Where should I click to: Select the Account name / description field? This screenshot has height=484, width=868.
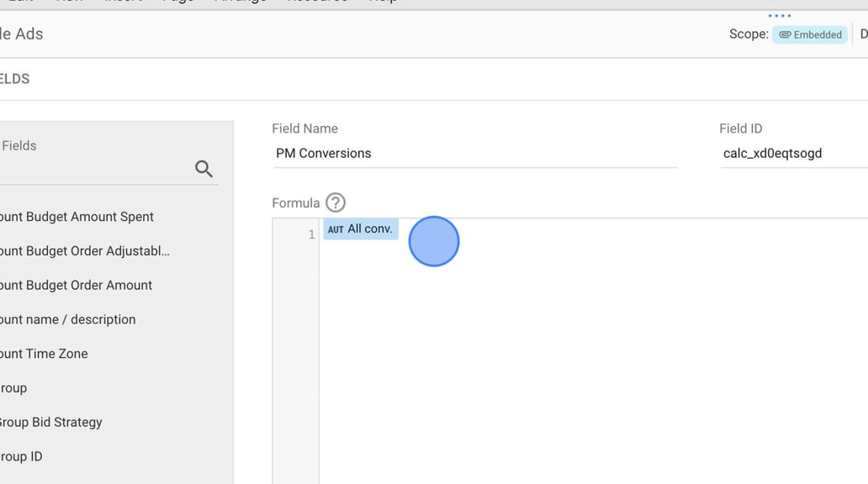click(68, 319)
